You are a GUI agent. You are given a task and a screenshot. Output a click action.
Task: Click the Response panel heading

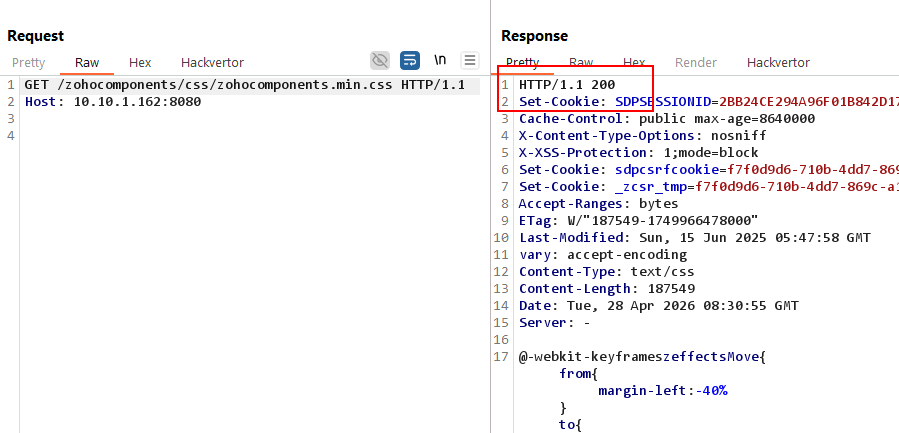click(534, 36)
